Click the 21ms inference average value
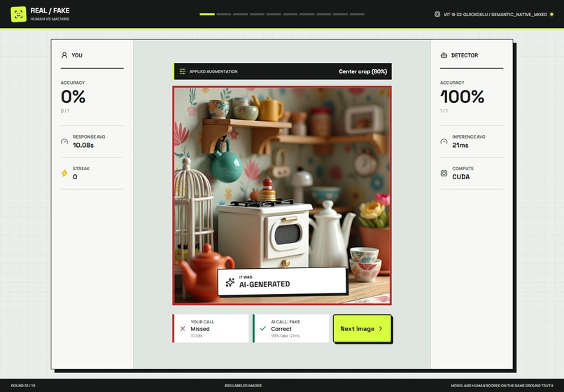This screenshot has height=392, width=564. (460, 145)
